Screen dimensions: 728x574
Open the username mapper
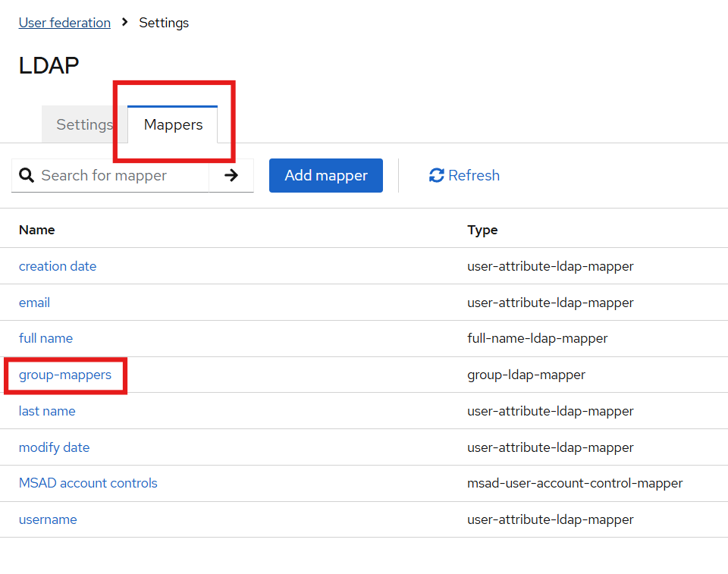tap(48, 519)
